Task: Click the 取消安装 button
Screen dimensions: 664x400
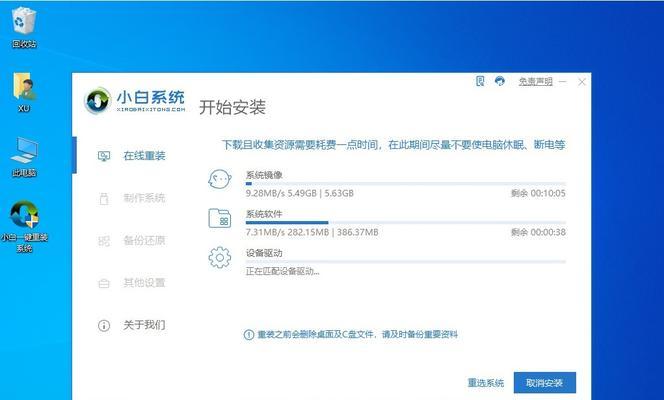Action: 545,383
